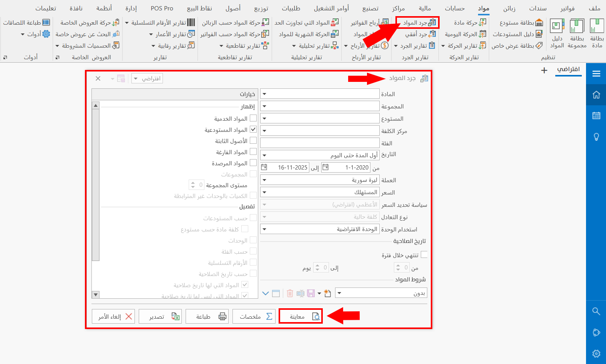Click the sidebar settings gear icon

coord(596,353)
